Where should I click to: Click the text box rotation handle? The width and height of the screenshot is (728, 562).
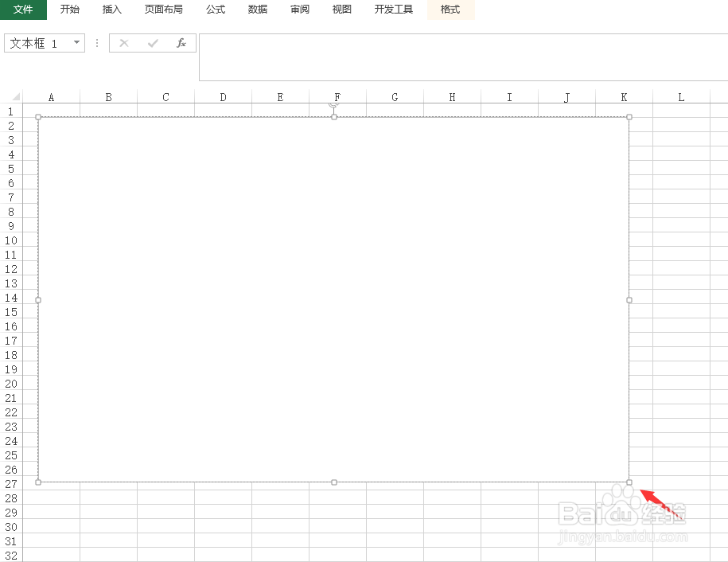333,104
